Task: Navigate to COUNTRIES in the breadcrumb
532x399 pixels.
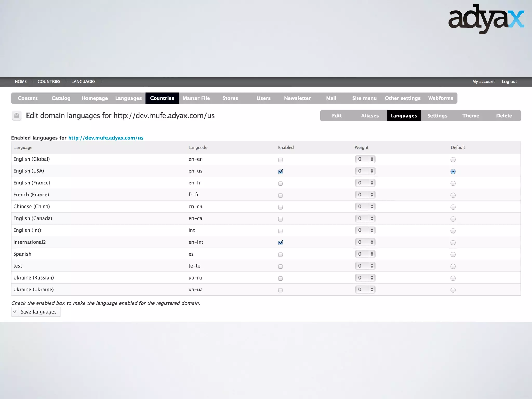Action: coord(49,82)
